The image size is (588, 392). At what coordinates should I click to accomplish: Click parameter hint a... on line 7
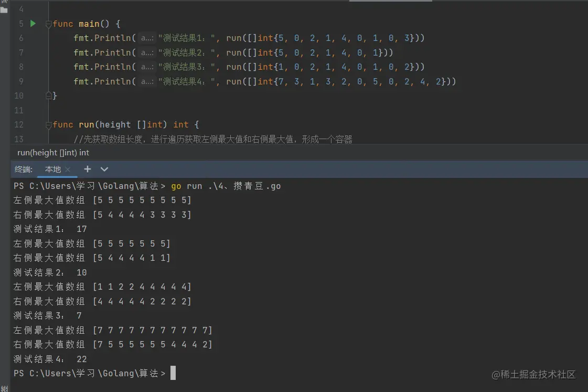tap(147, 52)
